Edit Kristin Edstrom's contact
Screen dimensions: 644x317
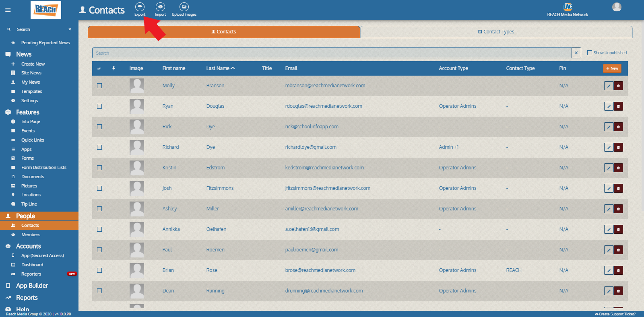click(609, 168)
